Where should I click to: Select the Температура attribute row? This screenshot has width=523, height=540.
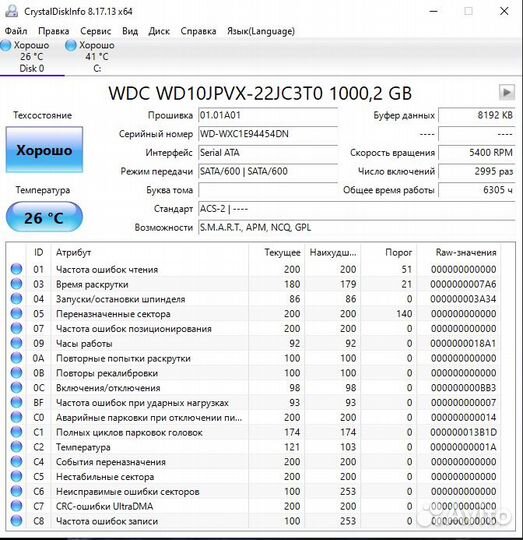253,447
